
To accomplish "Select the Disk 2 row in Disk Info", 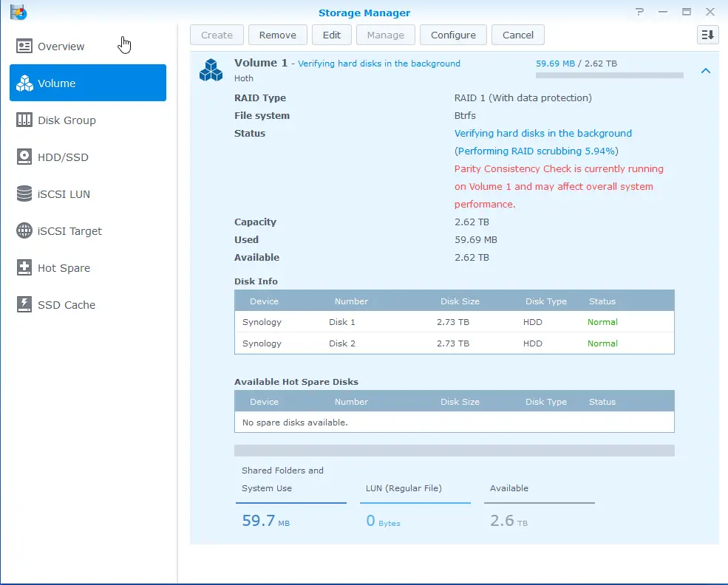I will coord(454,343).
